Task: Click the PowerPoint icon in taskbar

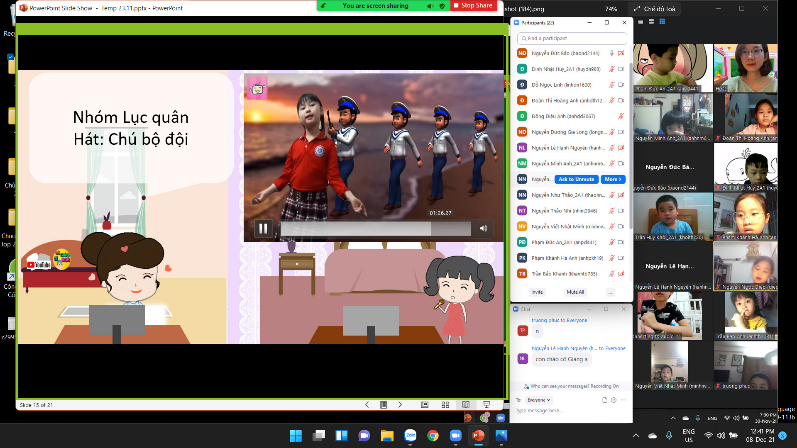Action: point(477,436)
